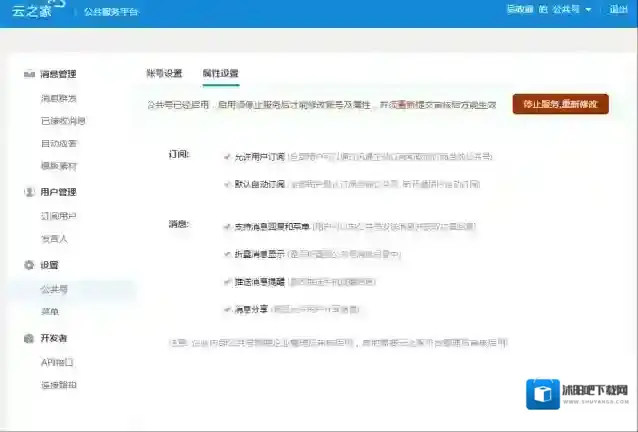The image size is (638, 432).
Task: Open 消息群发 in the sidebar
Action: (x=59, y=98)
